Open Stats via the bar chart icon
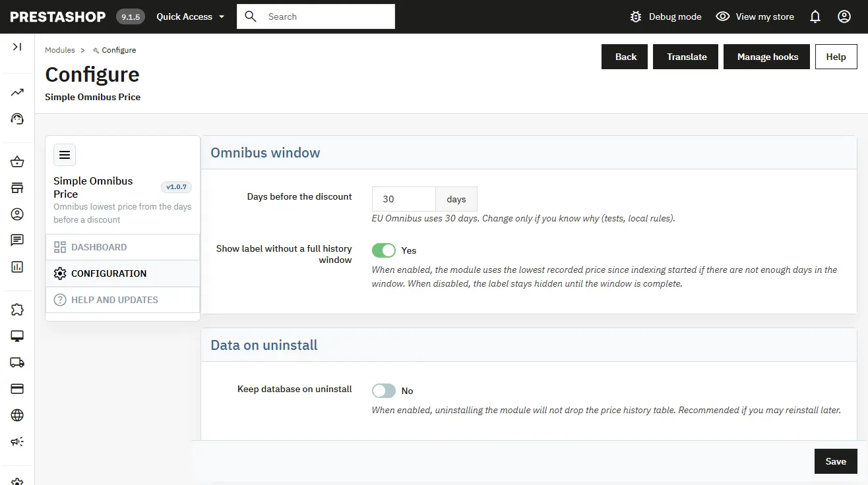 click(x=17, y=267)
